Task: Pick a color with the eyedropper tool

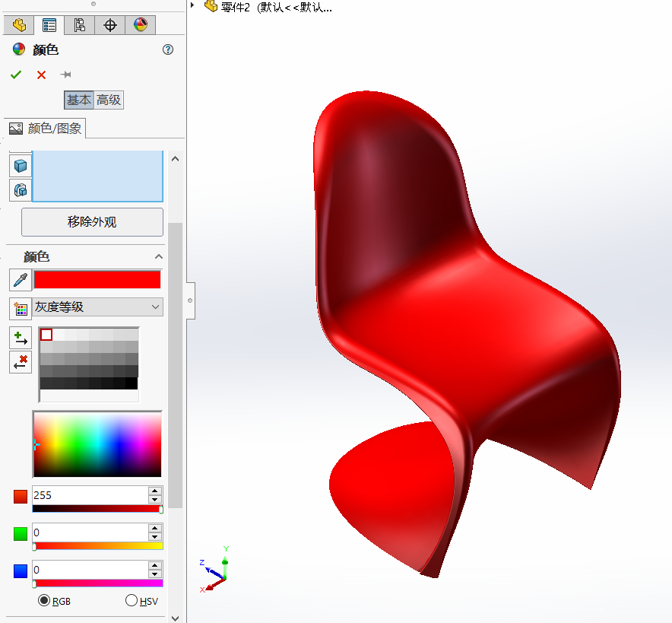Action: click(x=20, y=280)
